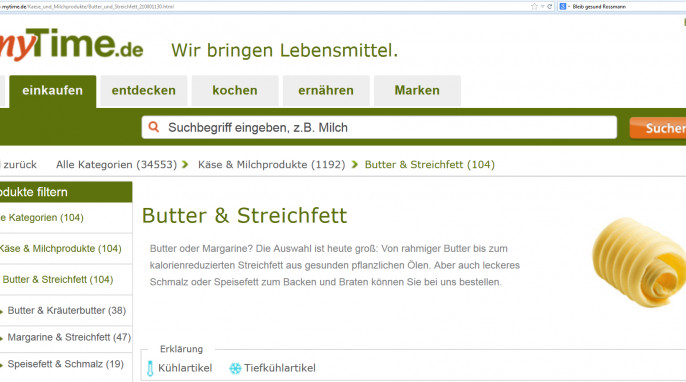Click the 'Wir bringen Lebensmittel.' slogan

[285, 50]
